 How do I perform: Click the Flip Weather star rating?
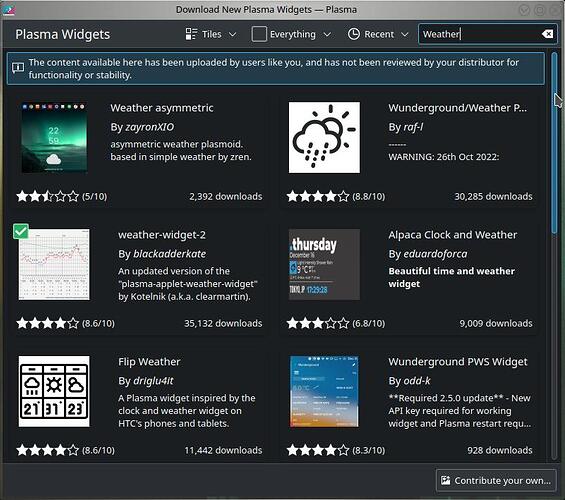coord(48,450)
